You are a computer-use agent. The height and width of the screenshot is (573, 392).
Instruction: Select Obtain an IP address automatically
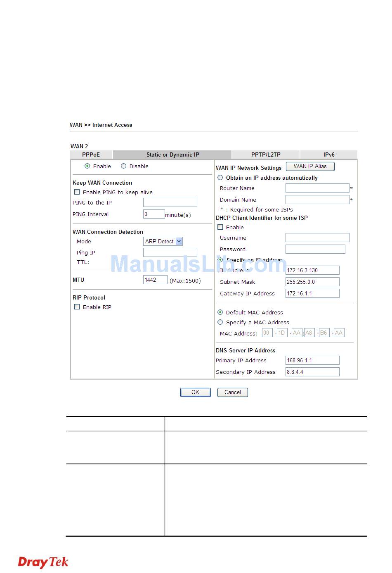pos(220,178)
